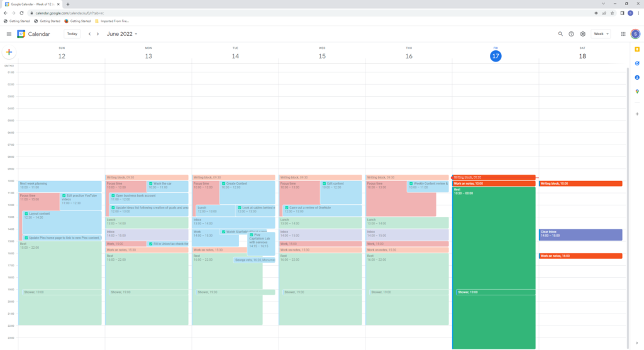644x350 pixels.
Task: Open Shower 19:00 event on Friday
Action: (x=496, y=292)
